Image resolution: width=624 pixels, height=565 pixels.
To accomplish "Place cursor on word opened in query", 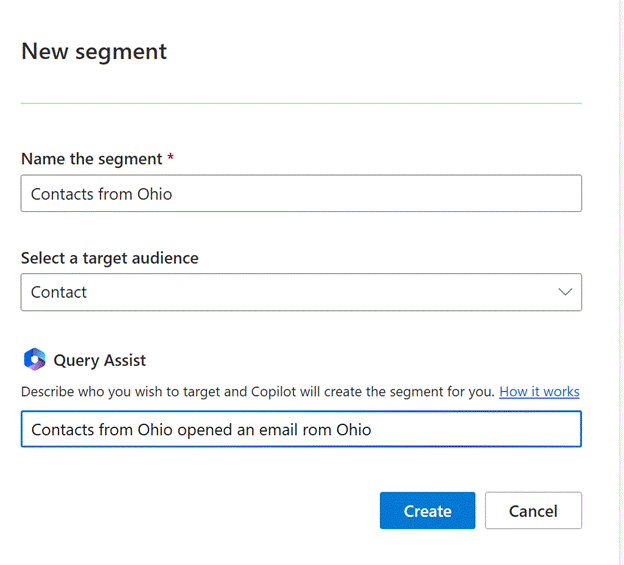I will click(206, 430).
